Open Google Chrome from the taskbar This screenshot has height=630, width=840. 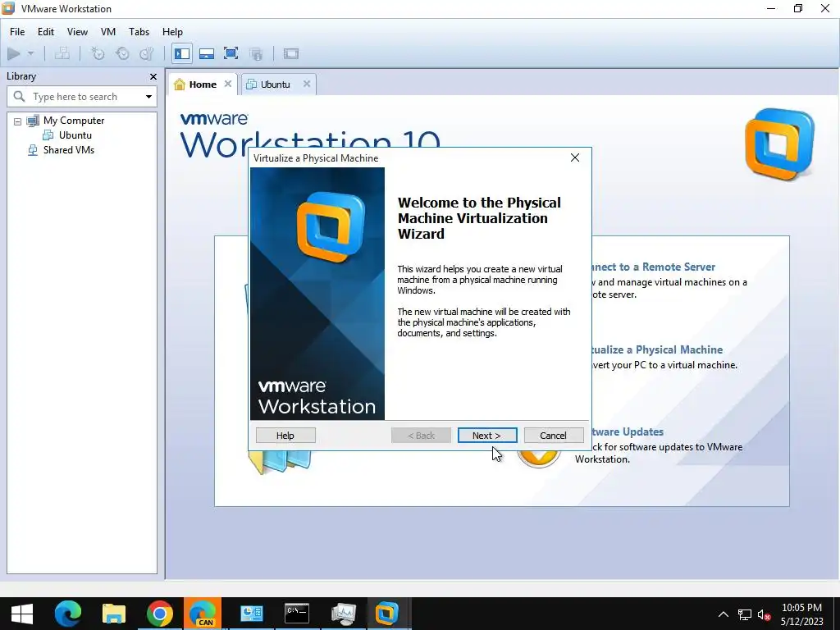[x=160, y=614]
